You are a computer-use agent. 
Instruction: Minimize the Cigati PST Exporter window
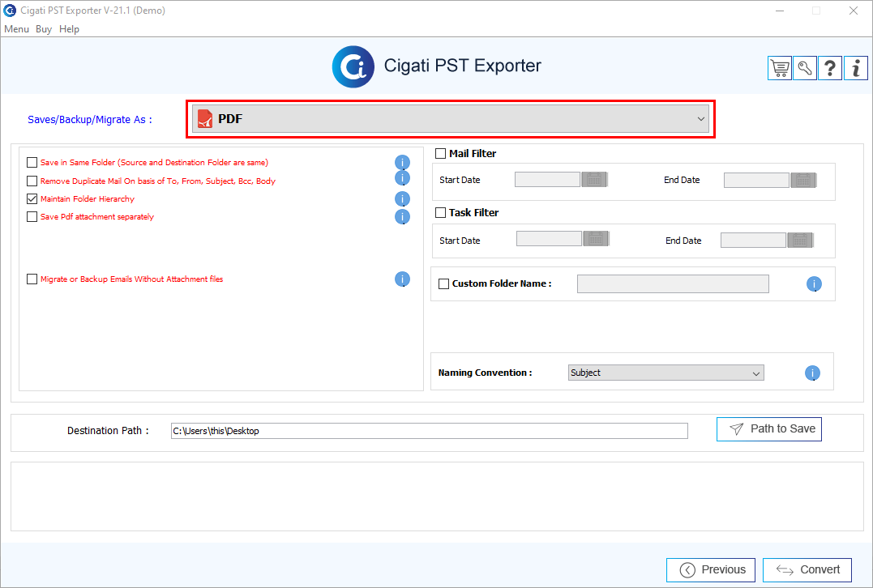[780, 11]
